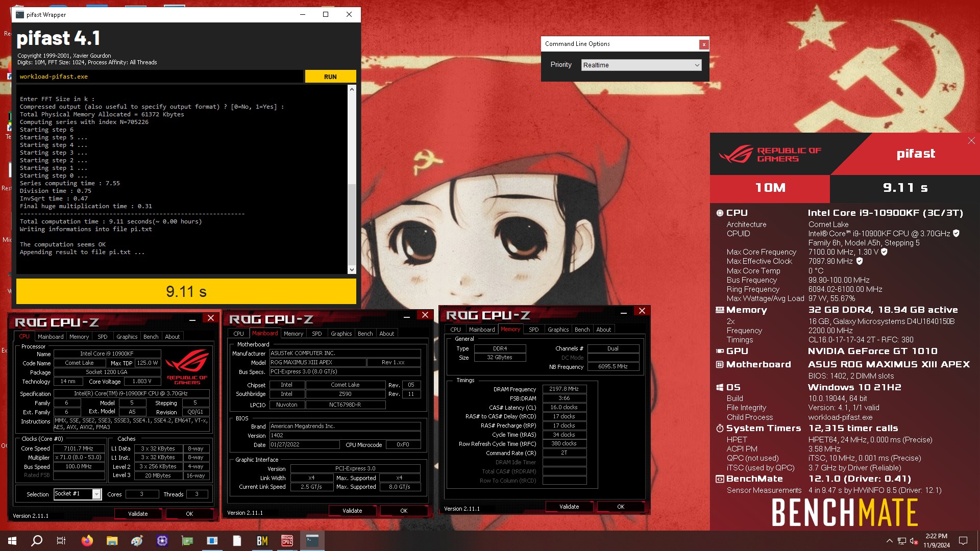Switch to the console window taskbar icon
980x551 pixels.
(x=312, y=541)
